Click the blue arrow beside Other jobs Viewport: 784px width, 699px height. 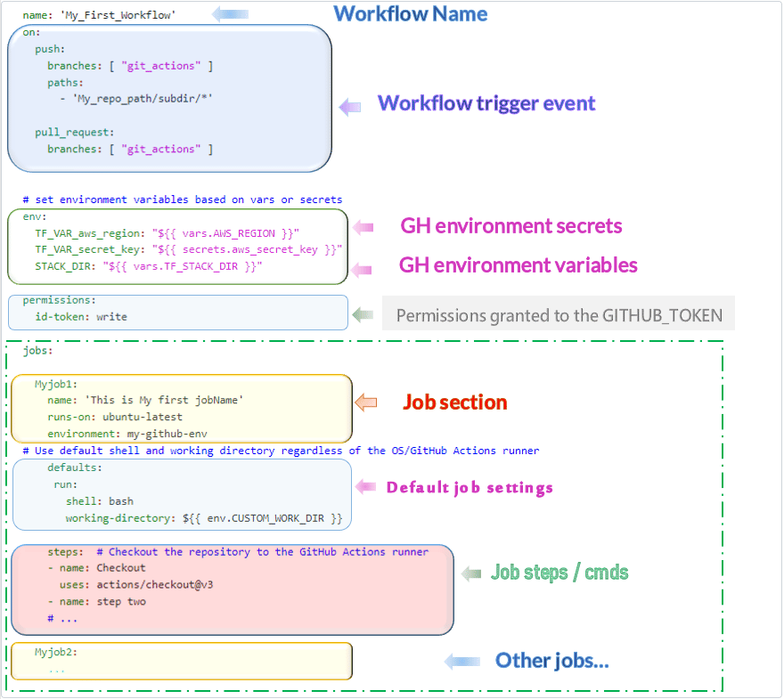tap(461, 661)
